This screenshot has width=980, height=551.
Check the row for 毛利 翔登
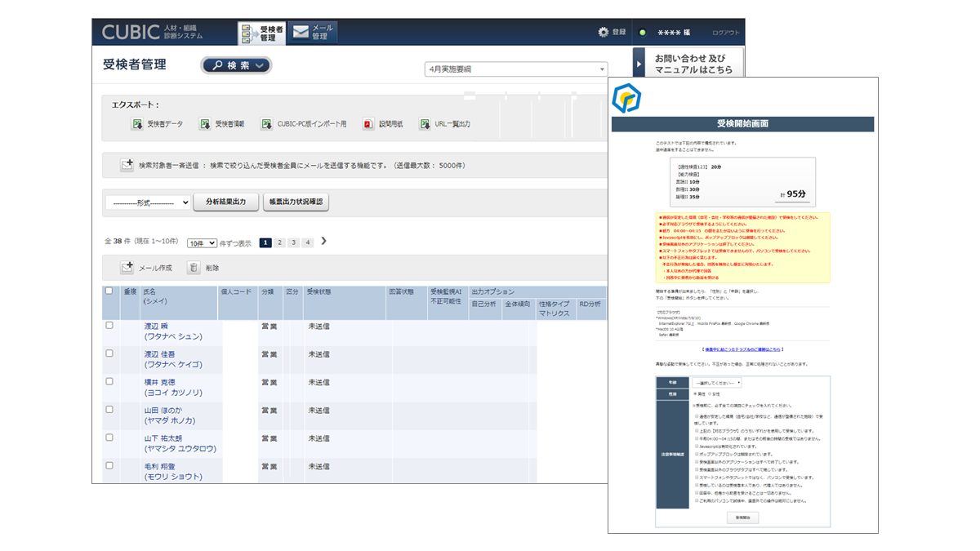[109, 465]
